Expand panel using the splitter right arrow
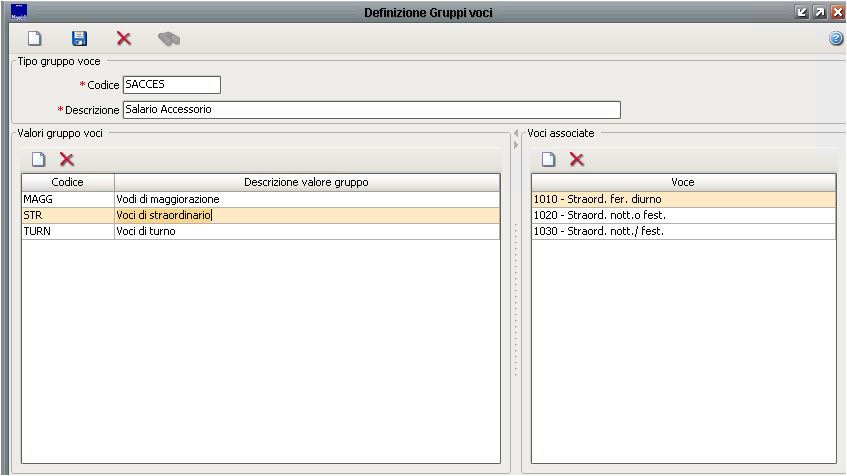 [516, 146]
